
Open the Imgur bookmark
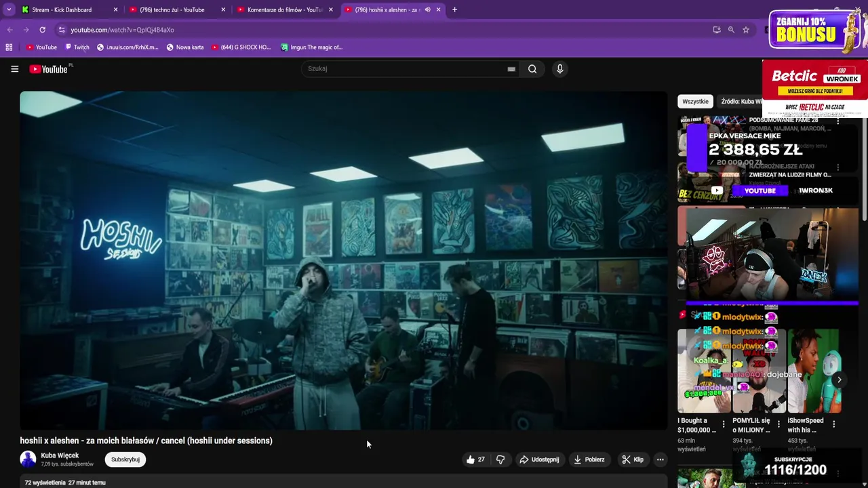(x=312, y=47)
